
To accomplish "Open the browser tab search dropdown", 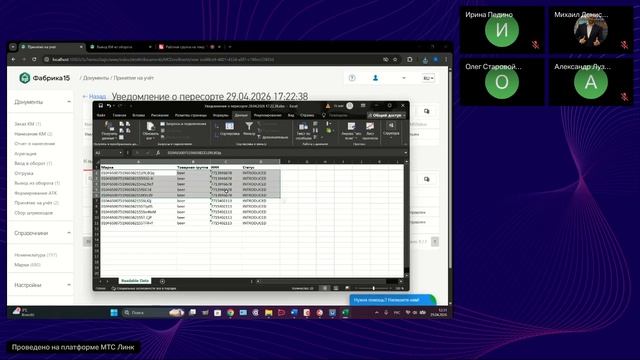I will [13, 47].
